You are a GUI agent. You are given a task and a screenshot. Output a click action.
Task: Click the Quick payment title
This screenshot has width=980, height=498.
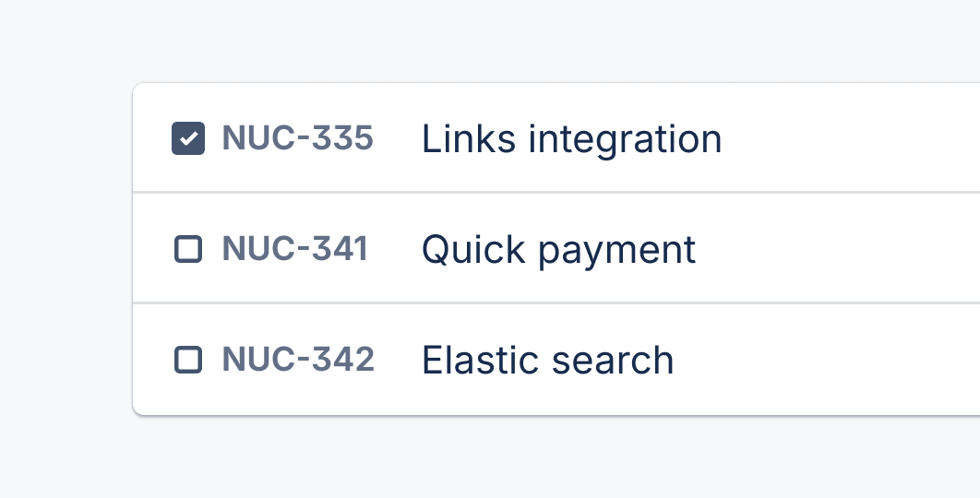[x=558, y=250]
